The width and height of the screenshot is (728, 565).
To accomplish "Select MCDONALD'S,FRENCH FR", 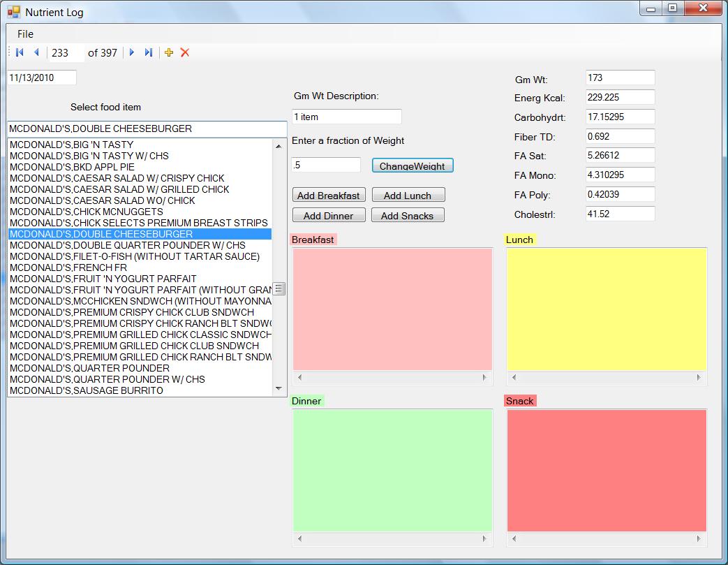I will coord(140,267).
